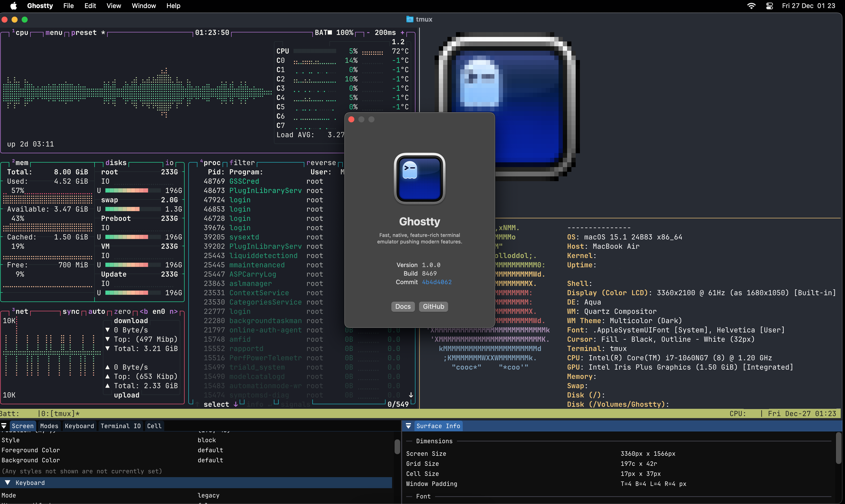Open the Window menu
This screenshot has width=845, height=504.
point(143,6)
